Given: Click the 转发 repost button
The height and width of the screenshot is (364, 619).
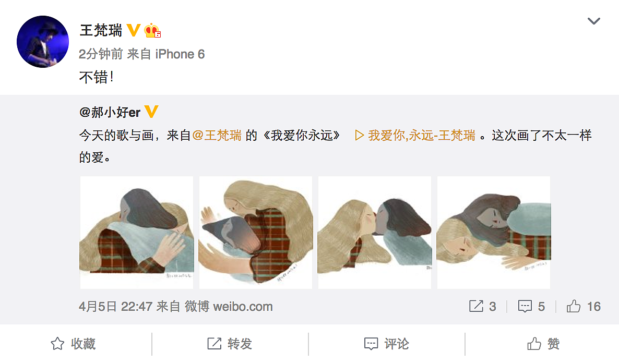Looking at the screenshot, I should click(230, 344).
